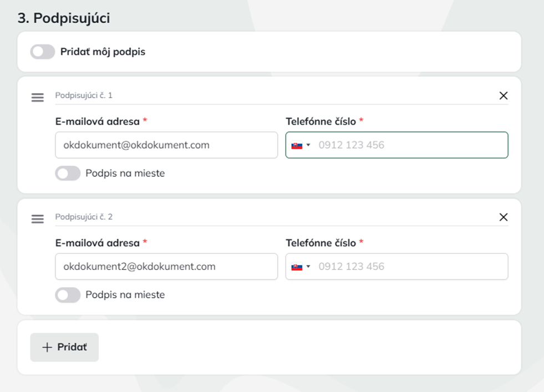The image size is (544, 392).
Task: Open country flag dropdown for signer 1
Action: [x=301, y=145]
